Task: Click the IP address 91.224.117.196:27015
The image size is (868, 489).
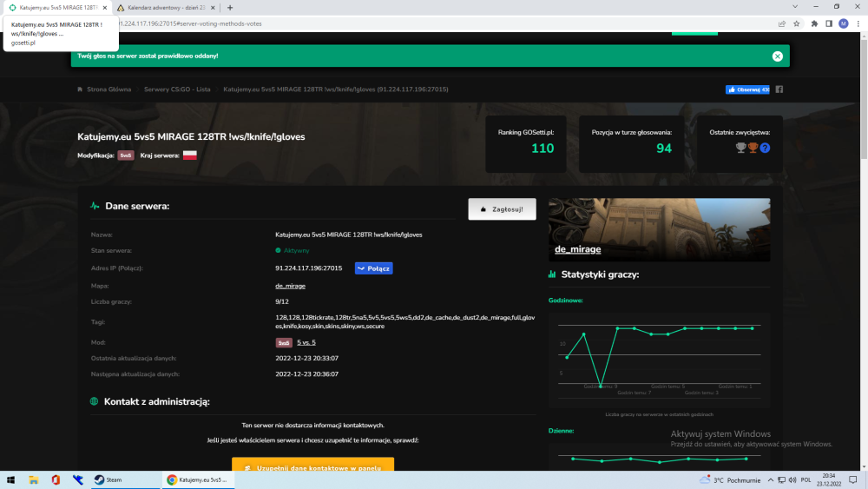Action: coord(308,268)
